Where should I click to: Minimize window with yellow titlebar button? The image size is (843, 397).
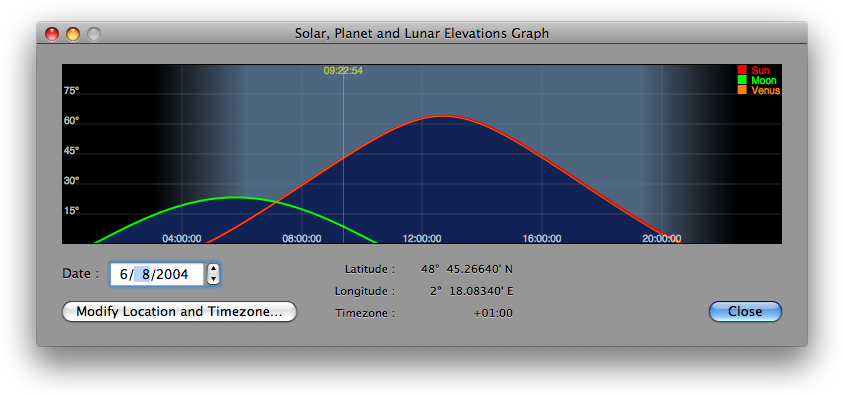tap(73, 34)
